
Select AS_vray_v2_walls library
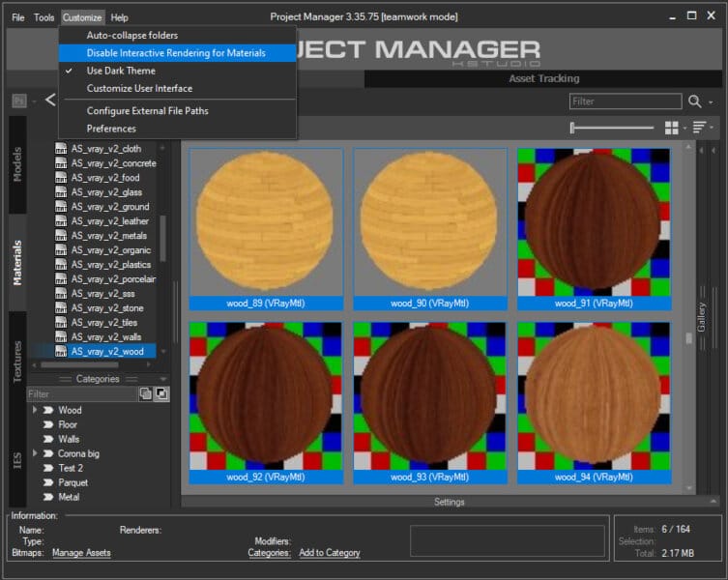106,336
